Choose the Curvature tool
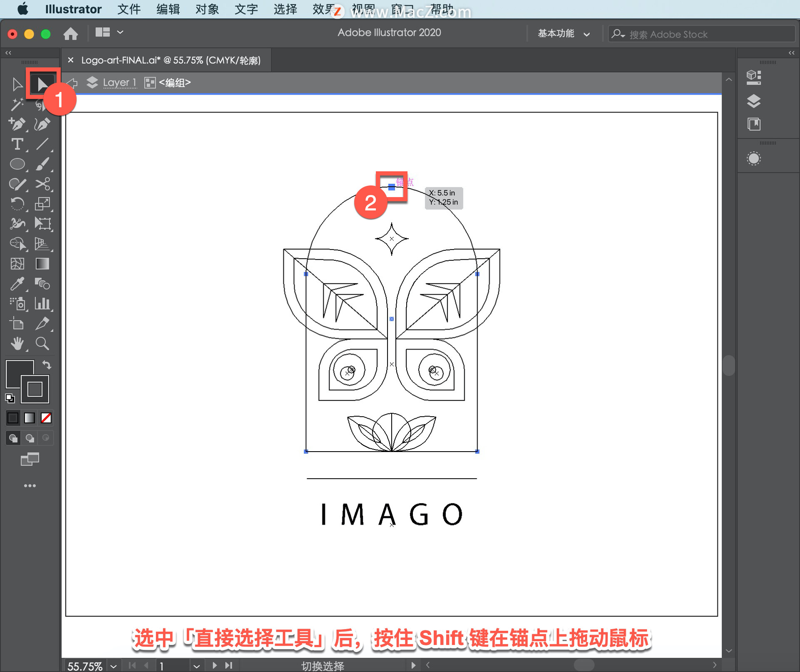This screenshot has width=800, height=672. point(42,124)
